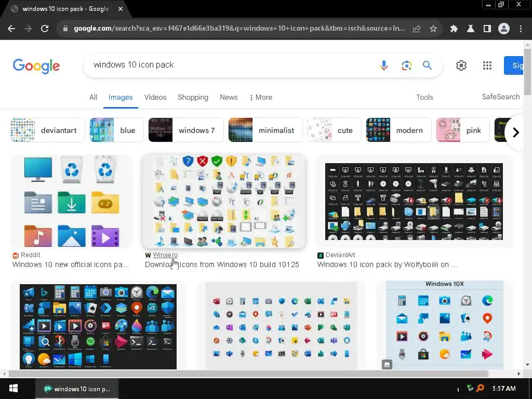
Task: Start voice search with microphone
Action: click(x=384, y=65)
